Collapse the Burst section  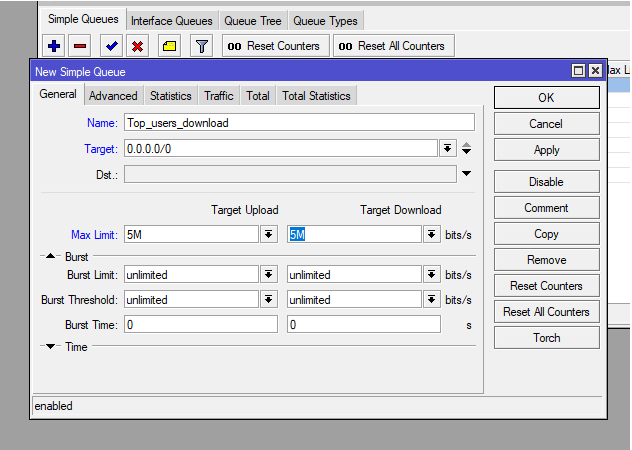48,257
